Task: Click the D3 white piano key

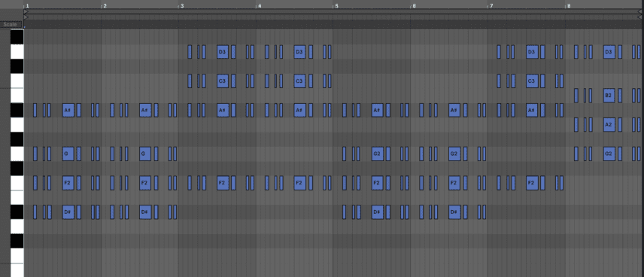Action: pos(17,52)
